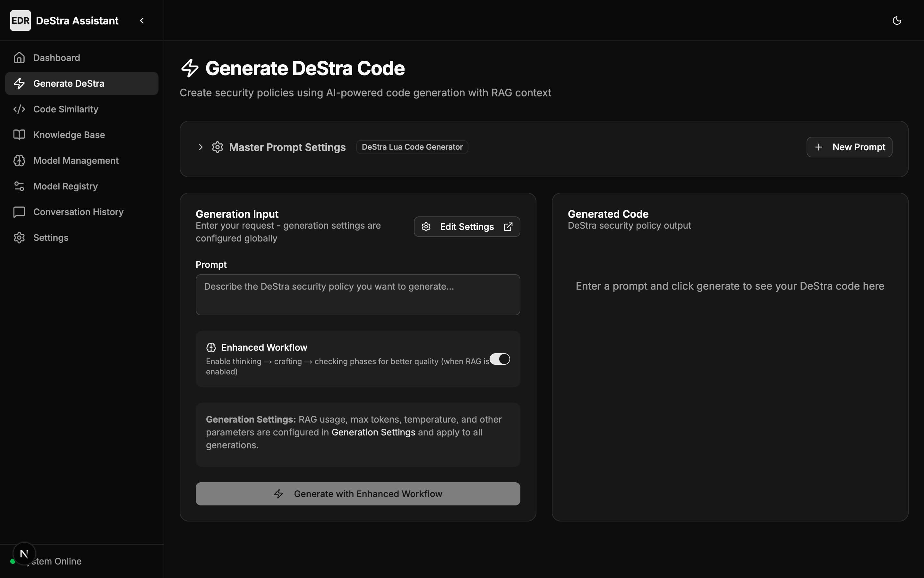Click the Settings gear icon in sidebar
The image size is (924, 578).
[x=19, y=237]
